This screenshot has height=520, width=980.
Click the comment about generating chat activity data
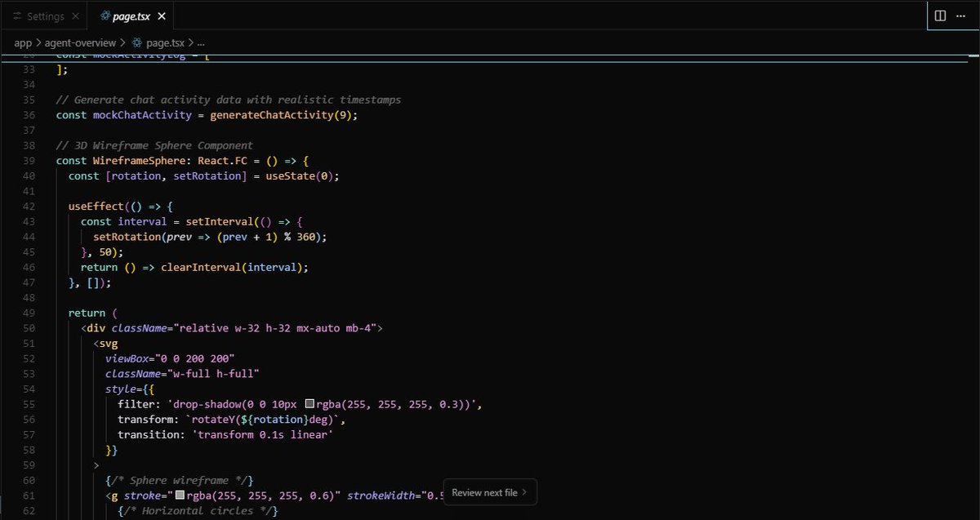coord(229,100)
